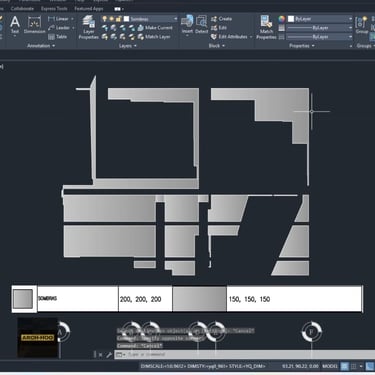Click the '150, 150, 150' table cell

click(x=294, y=299)
